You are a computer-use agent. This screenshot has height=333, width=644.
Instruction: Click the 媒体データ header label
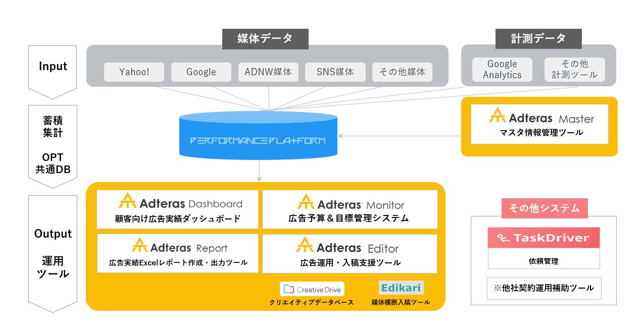click(265, 39)
